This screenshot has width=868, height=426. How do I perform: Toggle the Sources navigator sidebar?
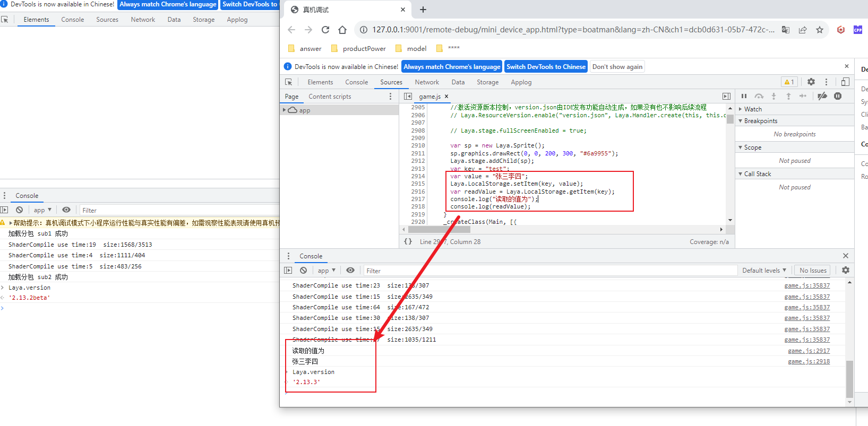408,97
